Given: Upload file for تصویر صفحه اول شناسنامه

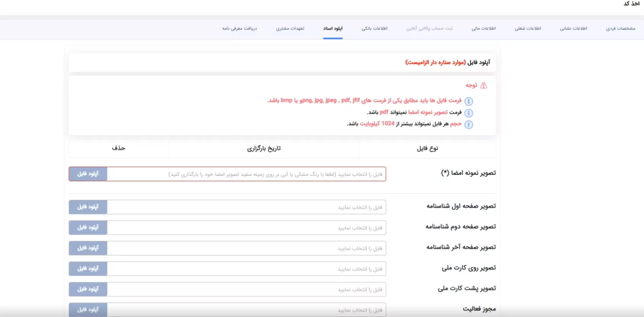Looking at the screenshot, I should [88, 207].
